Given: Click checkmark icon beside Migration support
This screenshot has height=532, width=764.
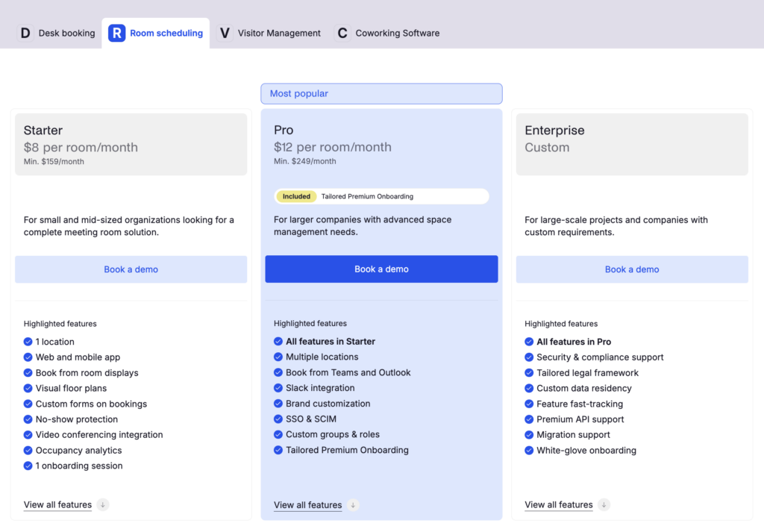Looking at the screenshot, I should pyautogui.click(x=529, y=435).
